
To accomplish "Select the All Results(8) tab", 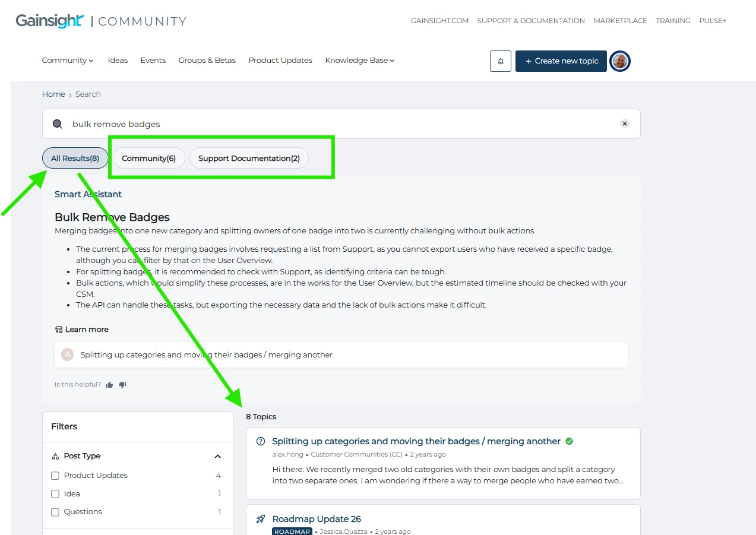I will coord(75,159).
